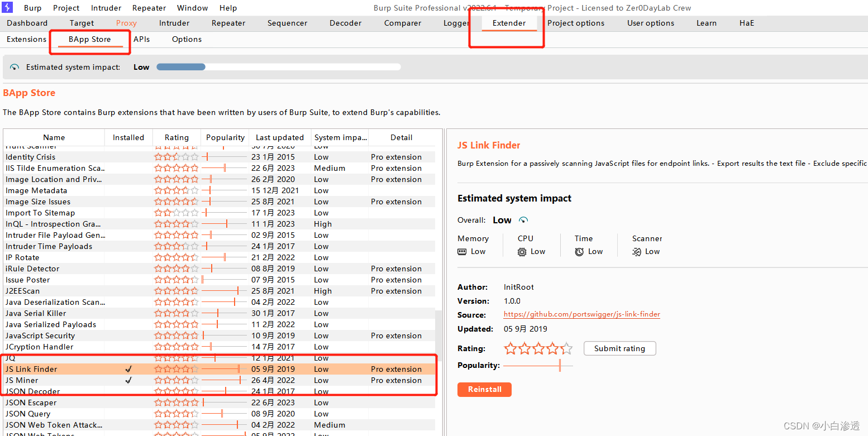The height and width of the screenshot is (436, 868).
Task: Select the JCryption Handler row
Action: click(x=219, y=347)
